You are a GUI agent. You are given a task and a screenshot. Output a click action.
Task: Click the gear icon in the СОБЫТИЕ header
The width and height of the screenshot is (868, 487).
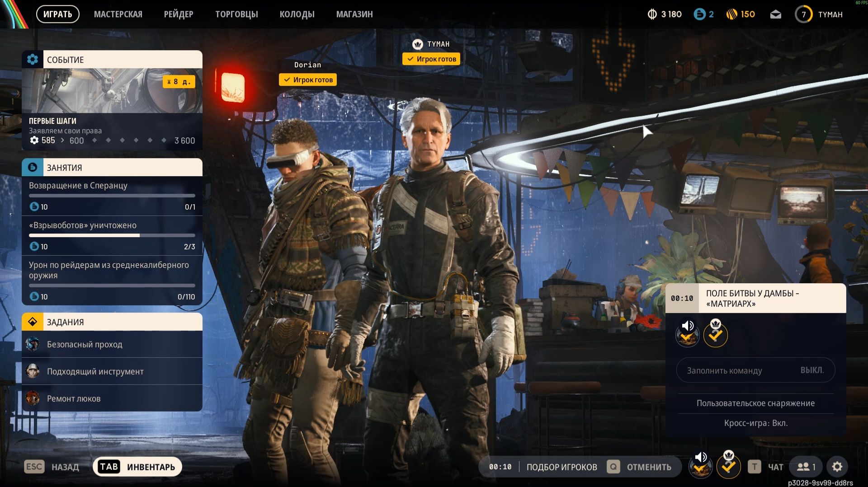[33, 59]
